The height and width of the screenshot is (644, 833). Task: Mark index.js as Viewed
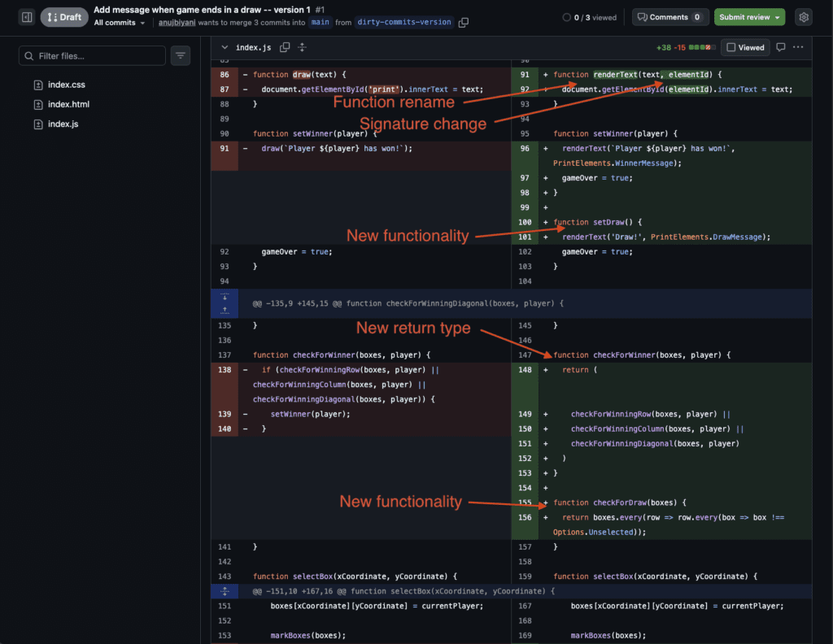[745, 47]
